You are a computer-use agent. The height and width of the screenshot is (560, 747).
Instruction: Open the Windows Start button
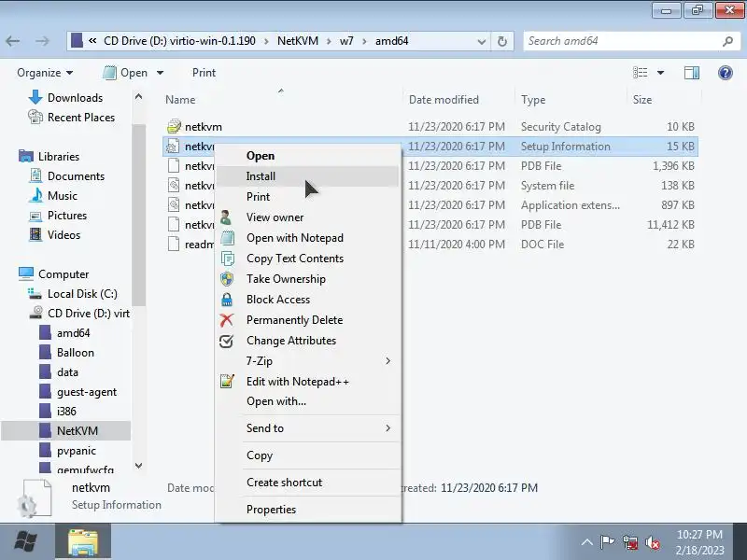[26, 542]
